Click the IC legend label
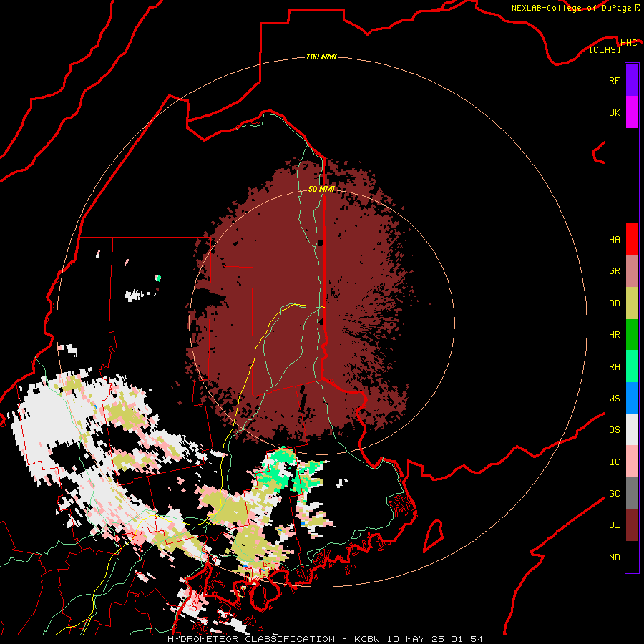 point(614,462)
